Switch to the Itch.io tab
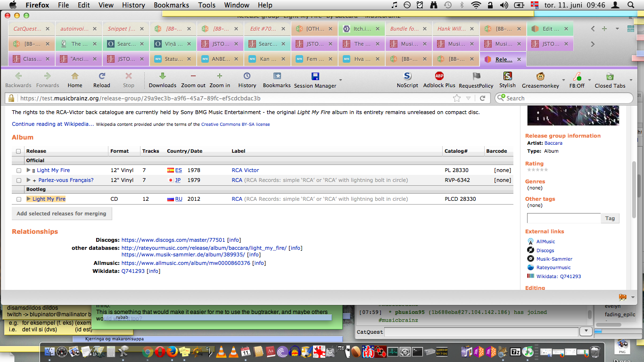Screen dimensions: 644x362 [362, 29]
